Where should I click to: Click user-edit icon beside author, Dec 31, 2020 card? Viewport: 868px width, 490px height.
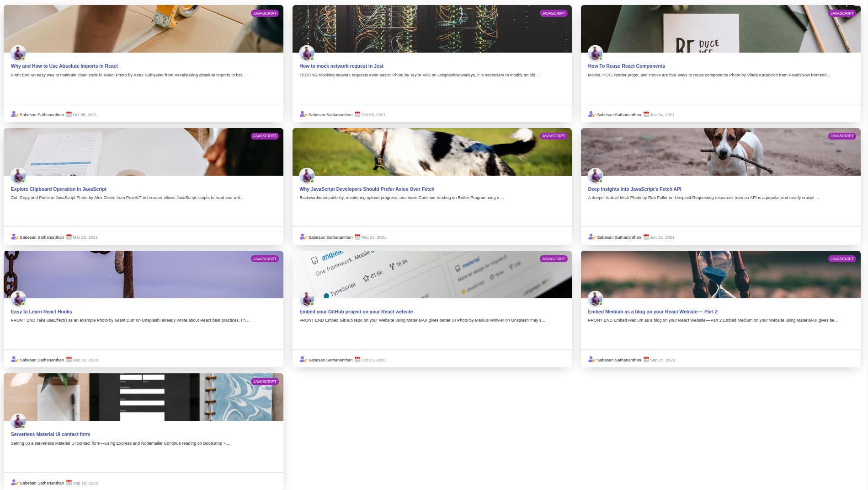pos(15,360)
